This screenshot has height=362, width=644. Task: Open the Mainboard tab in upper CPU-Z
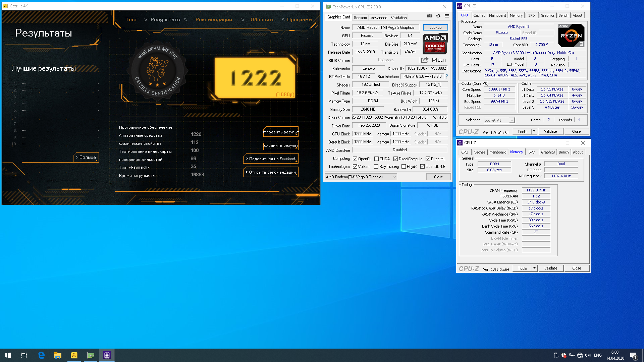[x=497, y=15]
